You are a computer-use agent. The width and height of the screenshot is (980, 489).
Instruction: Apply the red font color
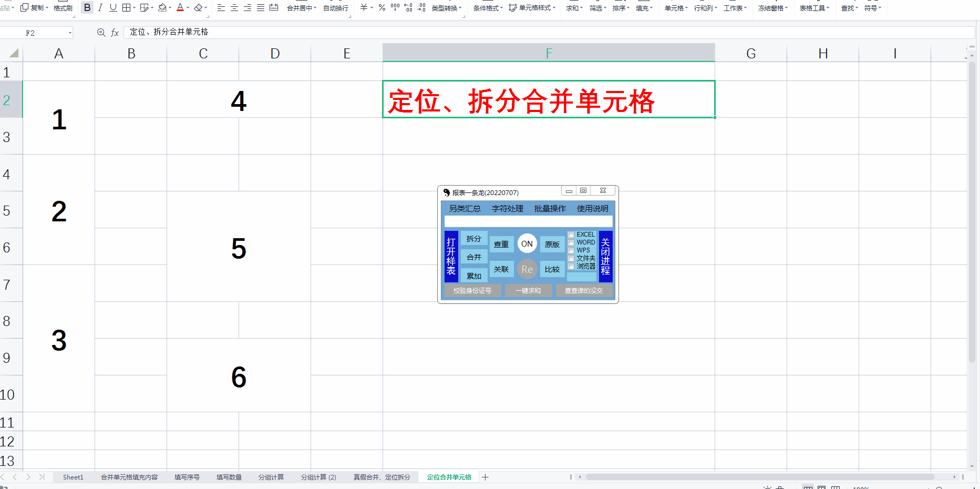click(180, 7)
